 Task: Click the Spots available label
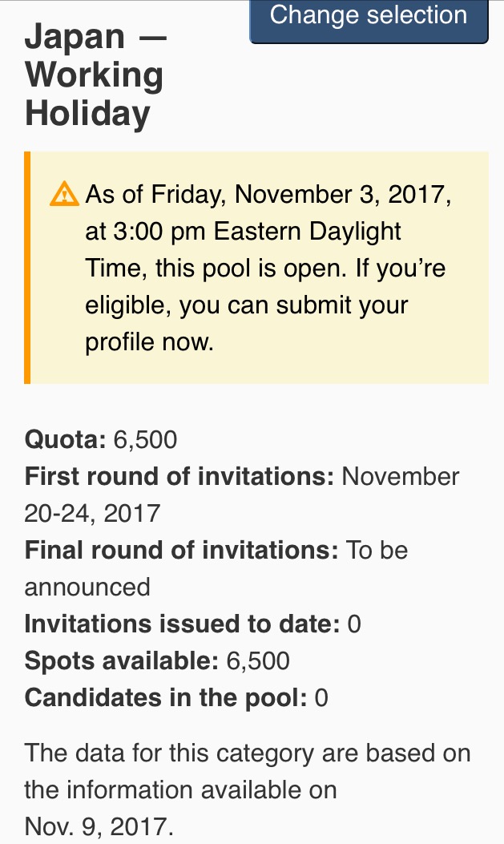[122, 660]
